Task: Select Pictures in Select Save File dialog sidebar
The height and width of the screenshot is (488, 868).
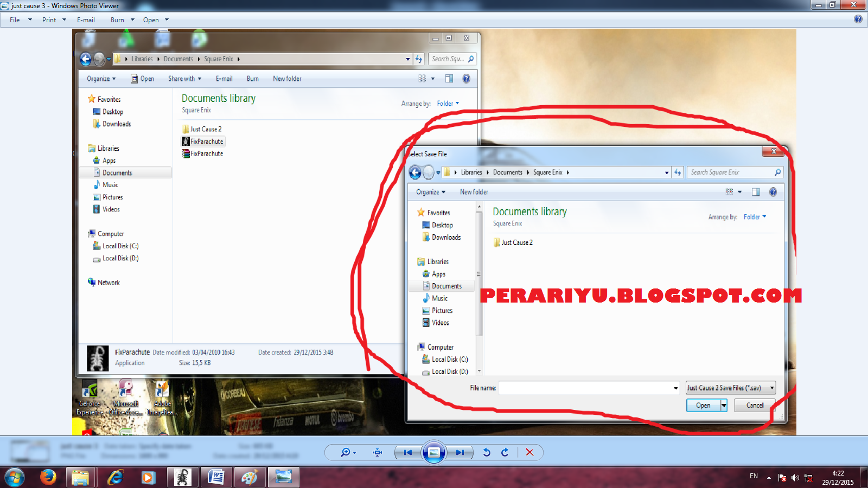Action: [437, 311]
